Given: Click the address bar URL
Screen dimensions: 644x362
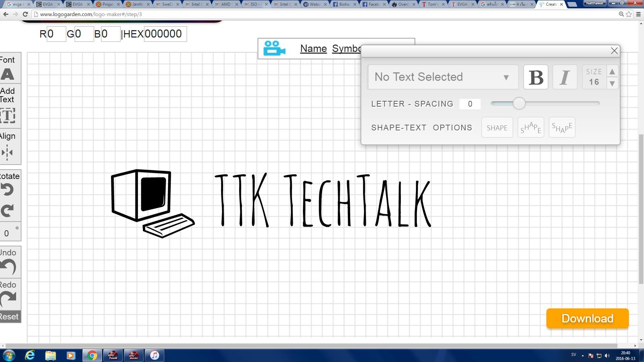Looking at the screenshot, I should pyautogui.click(x=91, y=14).
